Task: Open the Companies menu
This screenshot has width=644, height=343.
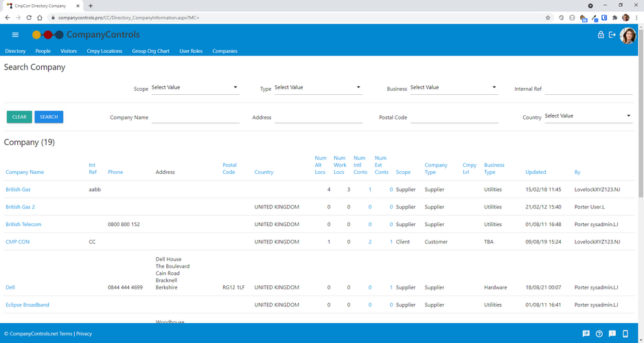Action: (225, 51)
